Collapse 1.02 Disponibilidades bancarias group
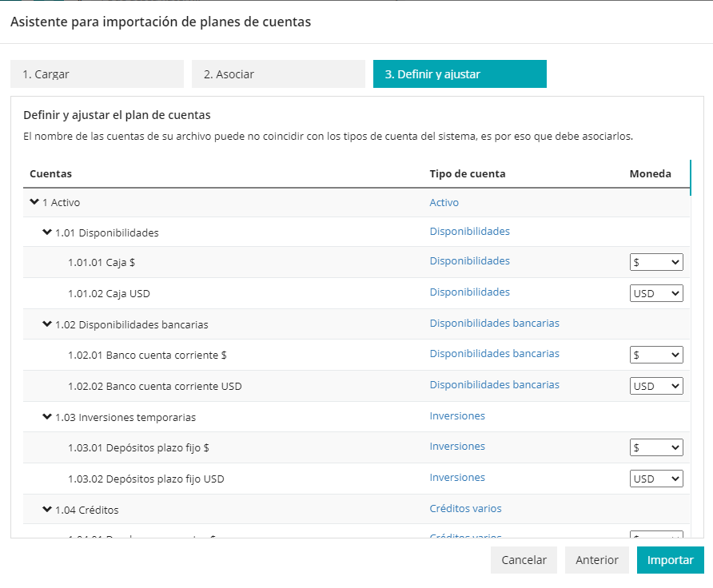Viewport: 713px width, 588px height. (x=47, y=324)
